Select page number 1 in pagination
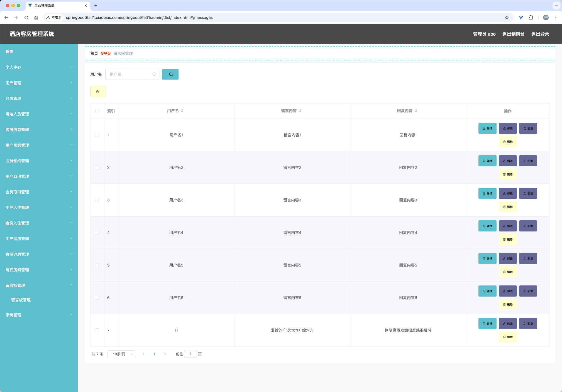Image resolution: width=562 pixels, height=392 pixels. coord(154,354)
